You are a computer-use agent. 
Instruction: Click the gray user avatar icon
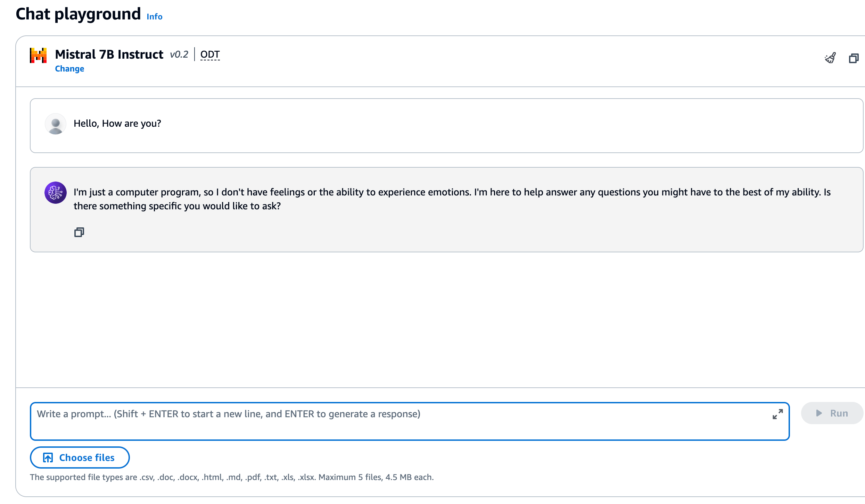(56, 124)
